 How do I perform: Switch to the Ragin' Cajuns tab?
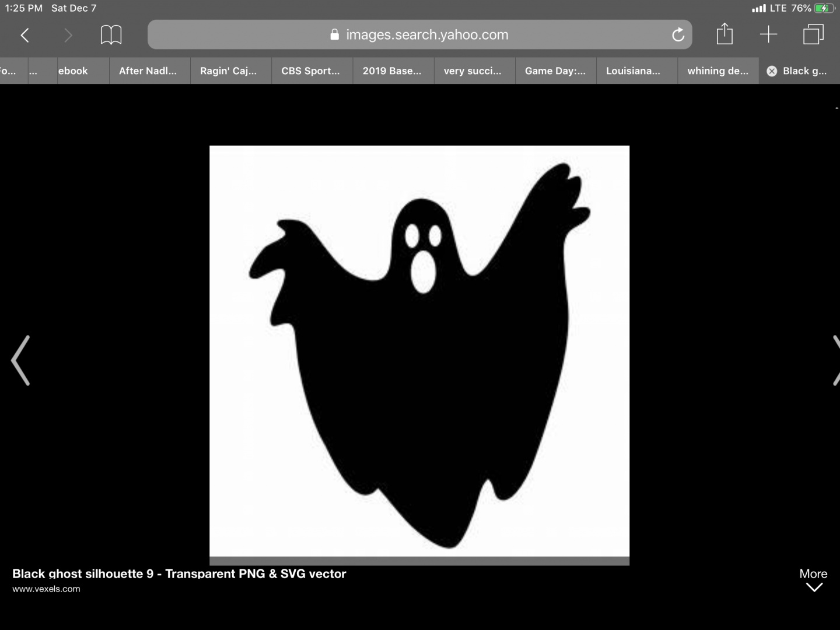tap(228, 71)
